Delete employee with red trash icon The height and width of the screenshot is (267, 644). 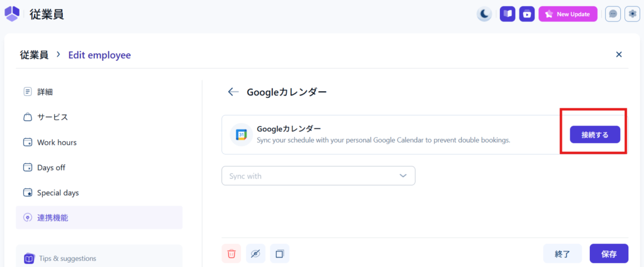[231, 254]
